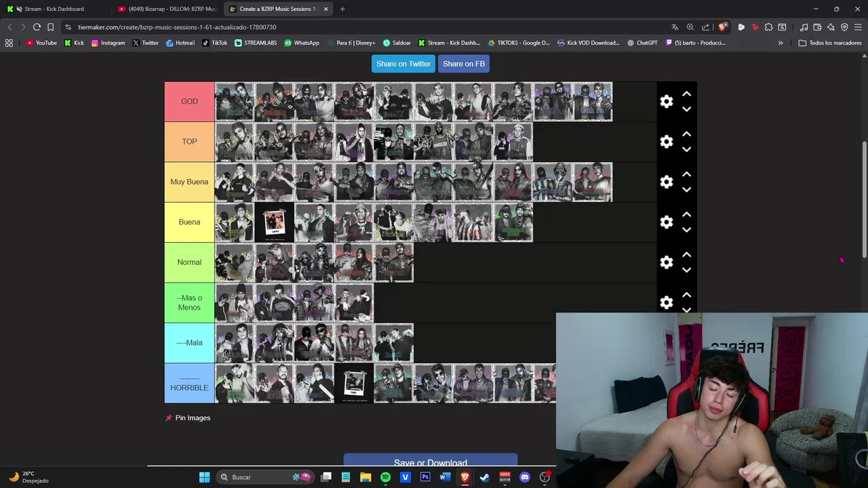Move the Normal tier row down

coord(686,270)
